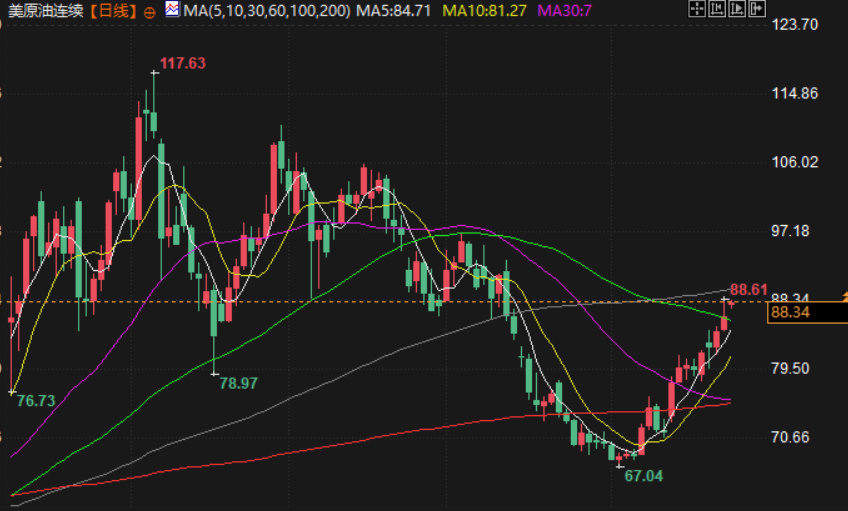Image resolution: width=848 pixels, height=511 pixels.
Task: Click the 76.73 low price marker
Action: (36, 401)
